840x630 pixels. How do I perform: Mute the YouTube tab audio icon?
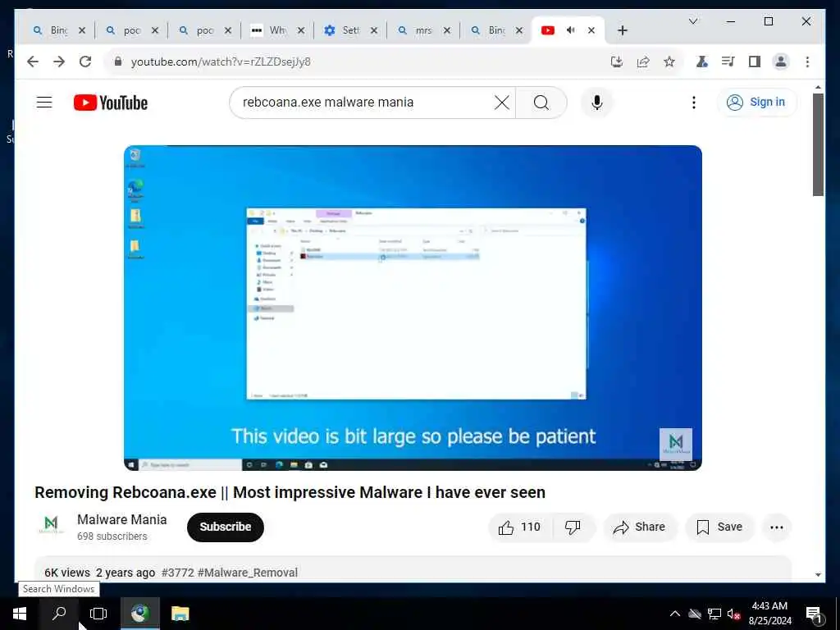[571, 30]
